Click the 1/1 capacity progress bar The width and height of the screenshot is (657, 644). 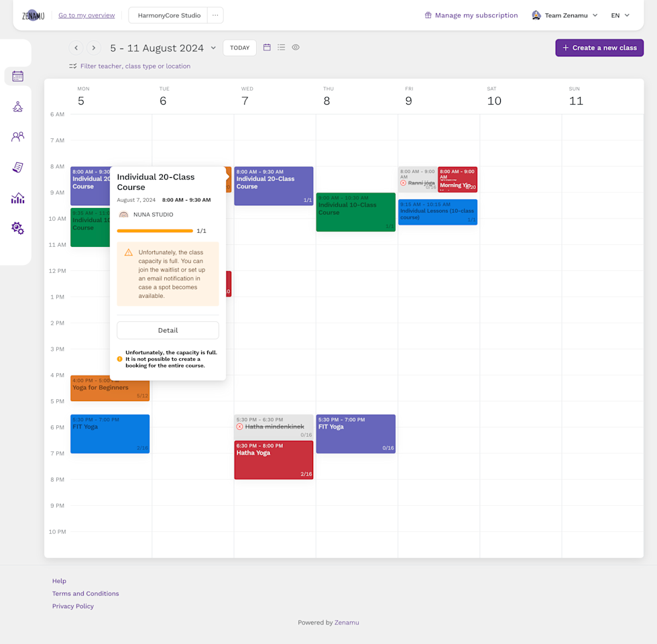coord(155,231)
